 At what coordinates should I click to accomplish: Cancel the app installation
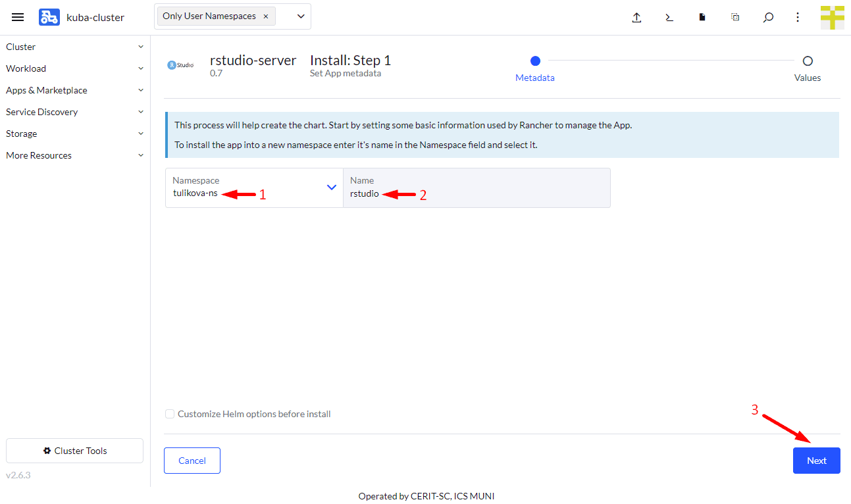pyautogui.click(x=192, y=461)
